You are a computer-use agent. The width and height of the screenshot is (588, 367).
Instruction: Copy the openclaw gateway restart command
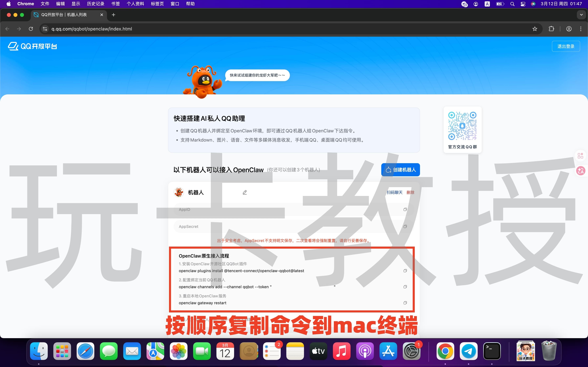[405, 303]
